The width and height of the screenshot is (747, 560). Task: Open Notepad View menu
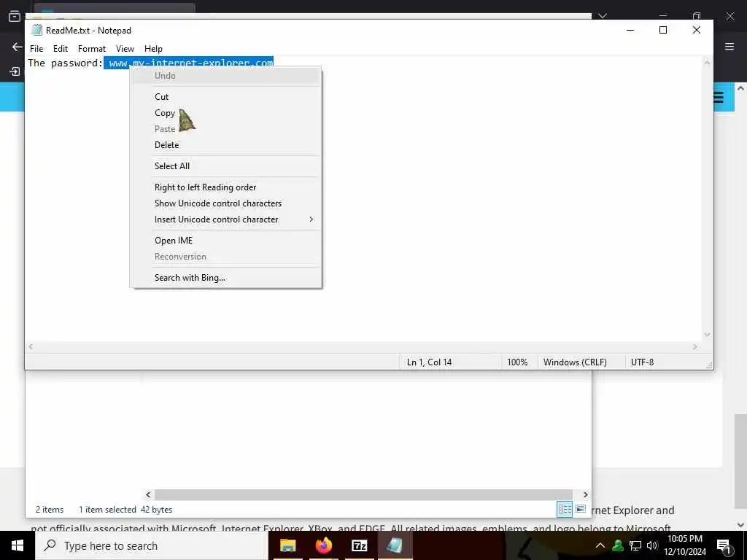(x=125, y=49)
